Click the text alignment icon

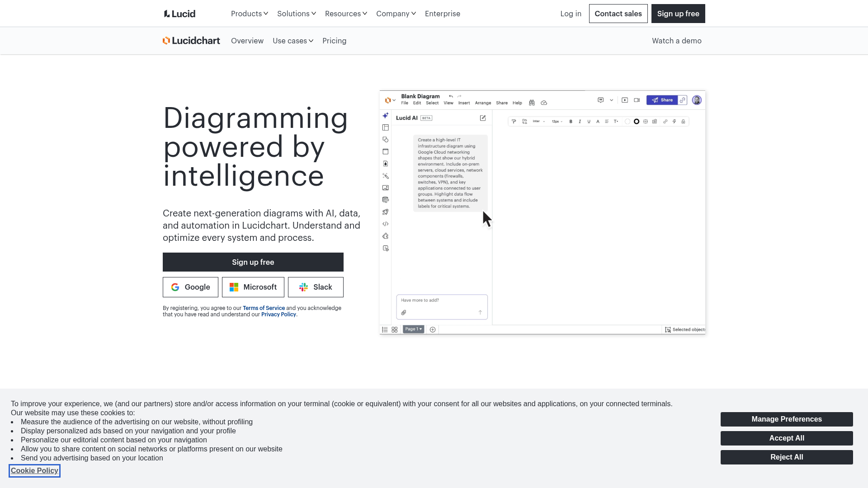point(607,122)
